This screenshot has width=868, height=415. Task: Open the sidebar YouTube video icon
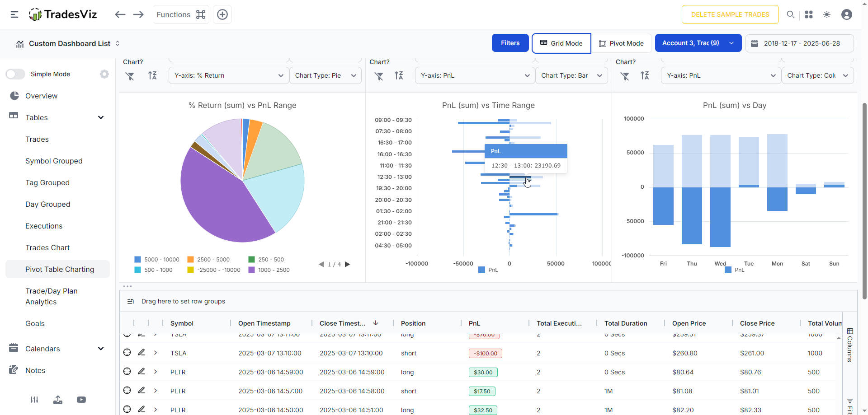(x=81, y=400)
